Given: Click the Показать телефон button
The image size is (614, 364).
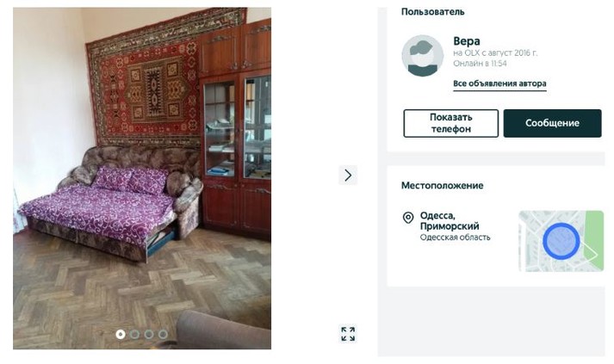Looking at the screenshot, I should coord(450,123).
